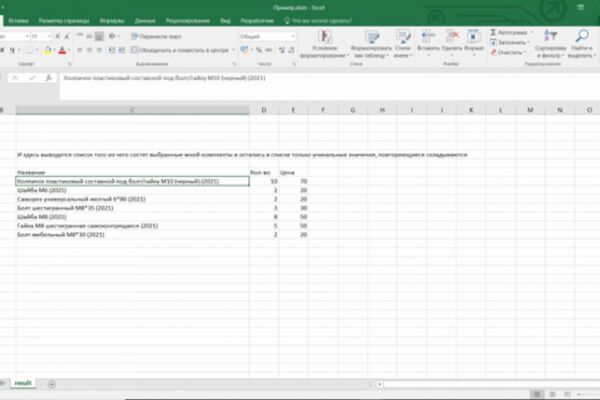600x400 pixels.
Task: Open Заполнить (fill) command
Action: pyautogui.click(x=510, y=42)
